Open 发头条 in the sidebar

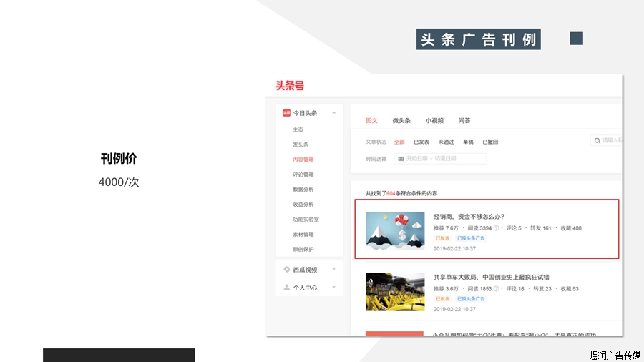[301, 145]
